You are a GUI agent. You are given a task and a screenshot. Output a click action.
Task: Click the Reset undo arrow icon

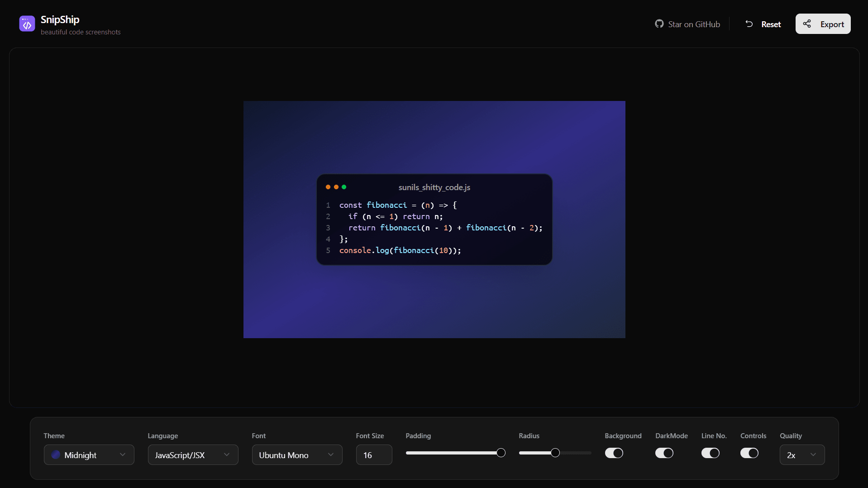(749, 24)
